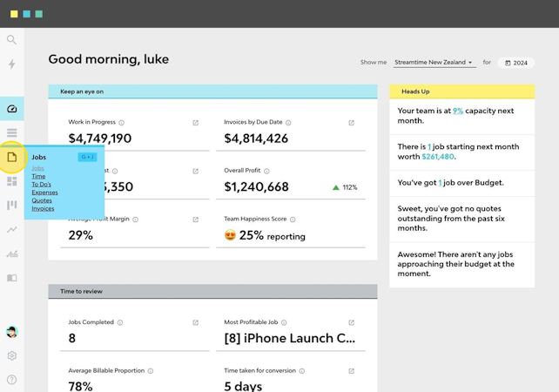Open the 2024 year picker
The height and width of the screenshot is (392, 559).
pos(517,63)
